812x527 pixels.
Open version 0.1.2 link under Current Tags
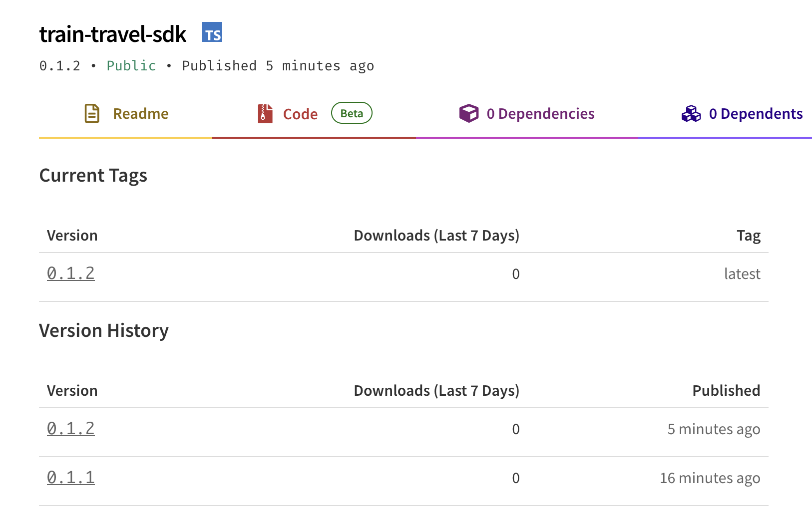pyautogui.click(x=71, y=273)
